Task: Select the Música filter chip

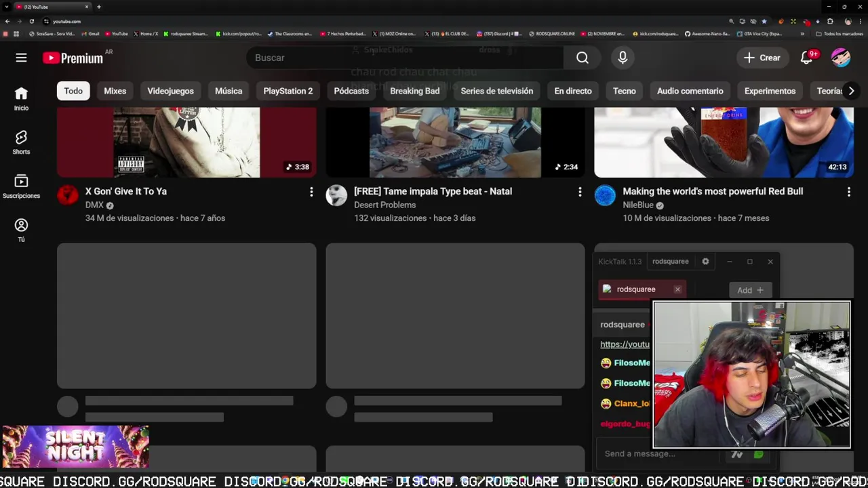Action: [x=229, y=91]
